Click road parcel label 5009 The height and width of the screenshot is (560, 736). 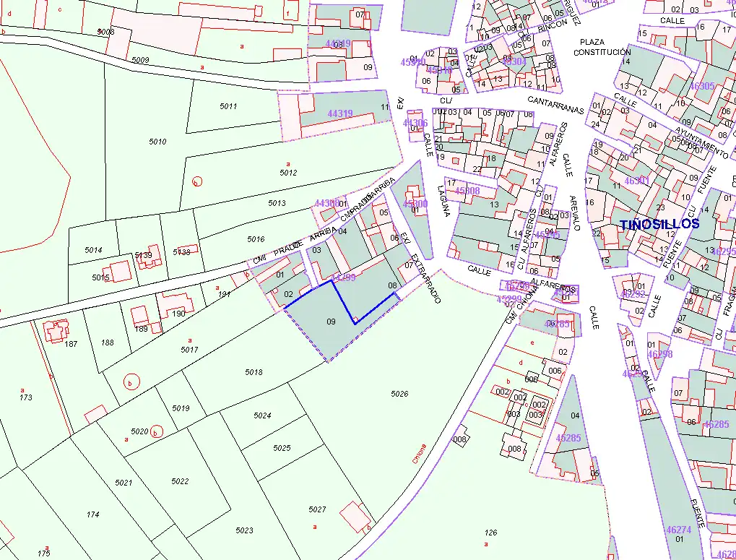coord(140,60)
